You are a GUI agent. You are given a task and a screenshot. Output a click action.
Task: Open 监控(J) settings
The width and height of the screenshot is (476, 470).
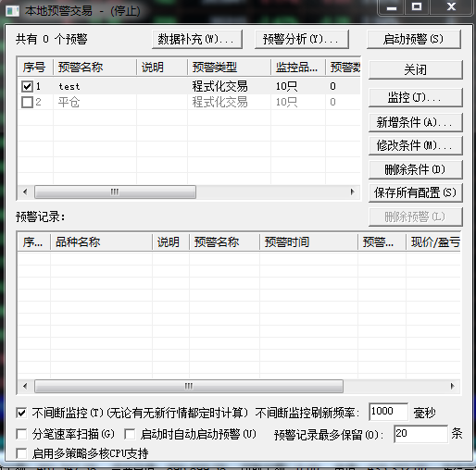(416, 97)
